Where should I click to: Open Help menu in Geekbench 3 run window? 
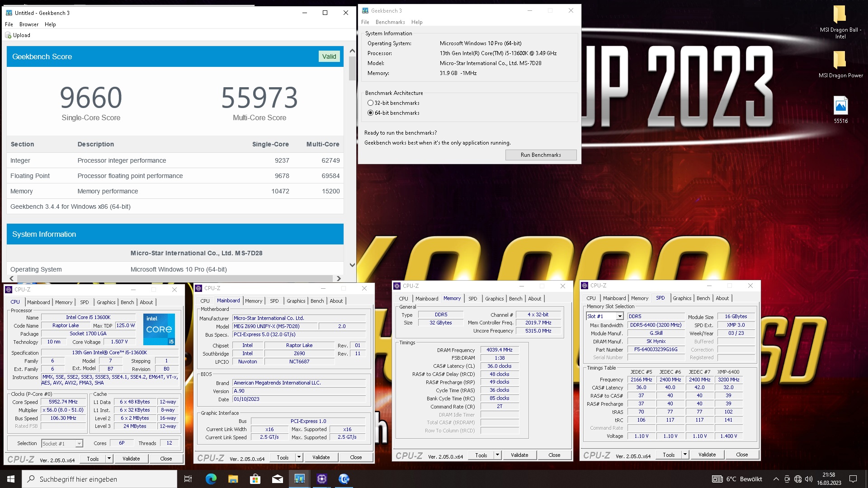pos(417,22)
